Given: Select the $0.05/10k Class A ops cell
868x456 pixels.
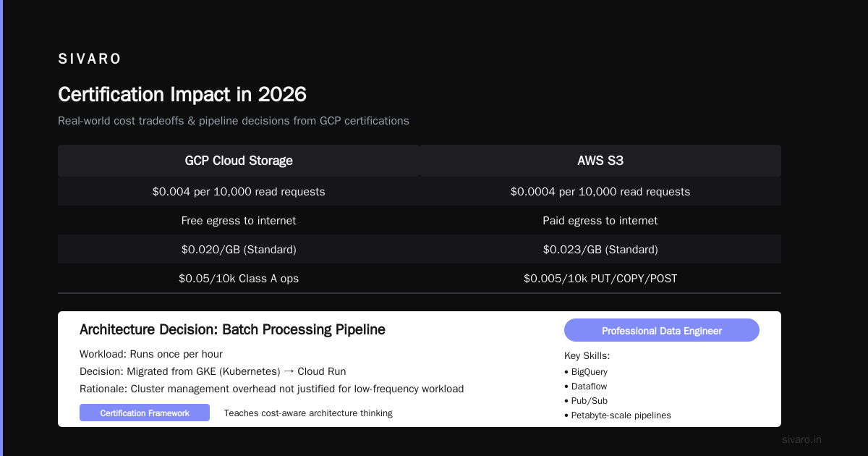Looking at the screenshot, I should [239, 279].
